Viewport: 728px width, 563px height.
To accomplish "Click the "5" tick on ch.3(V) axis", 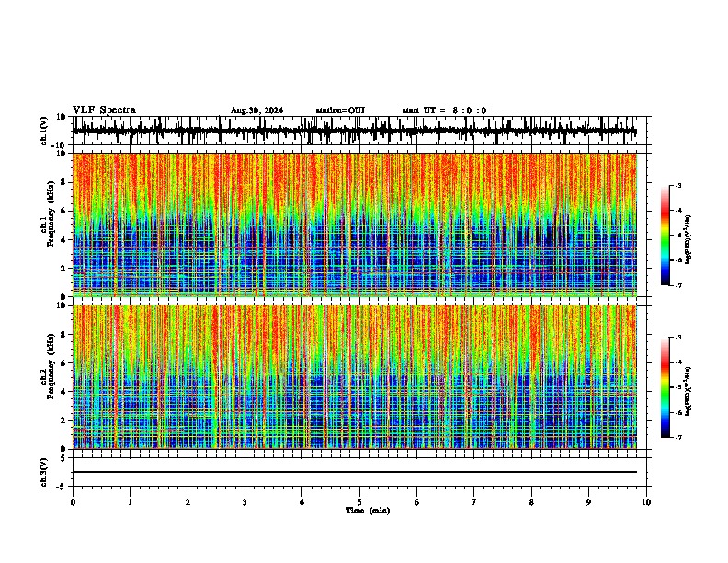I will [64, 458].
